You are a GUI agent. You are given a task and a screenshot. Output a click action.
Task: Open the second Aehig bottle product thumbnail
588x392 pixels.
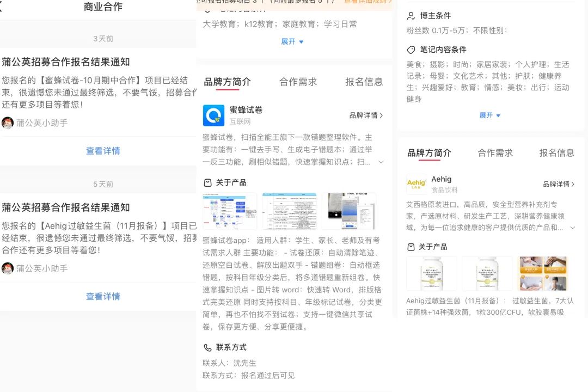[487, 274]
